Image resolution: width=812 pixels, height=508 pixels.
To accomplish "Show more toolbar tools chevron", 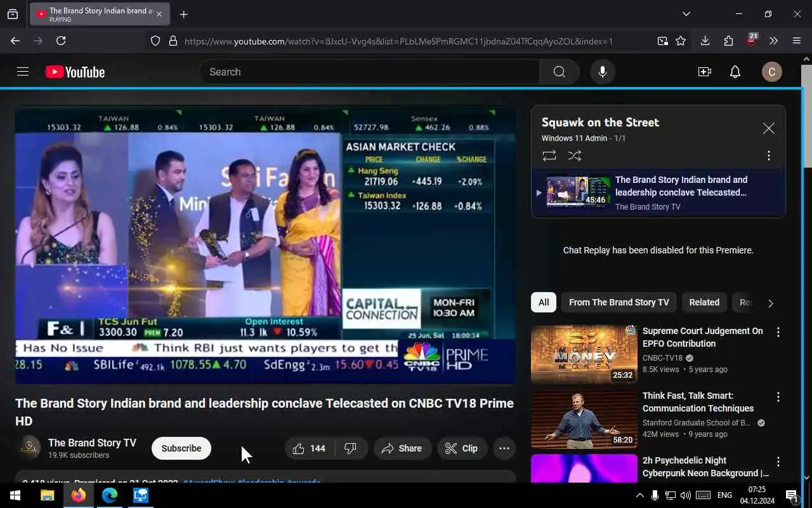I will click(x=773, y=41).
